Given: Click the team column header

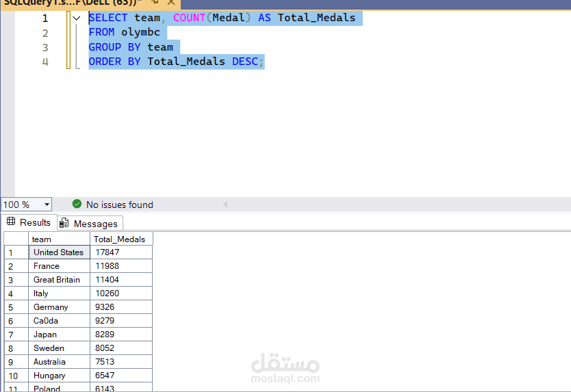Looking at the screenshot, I should click(59, 239).
